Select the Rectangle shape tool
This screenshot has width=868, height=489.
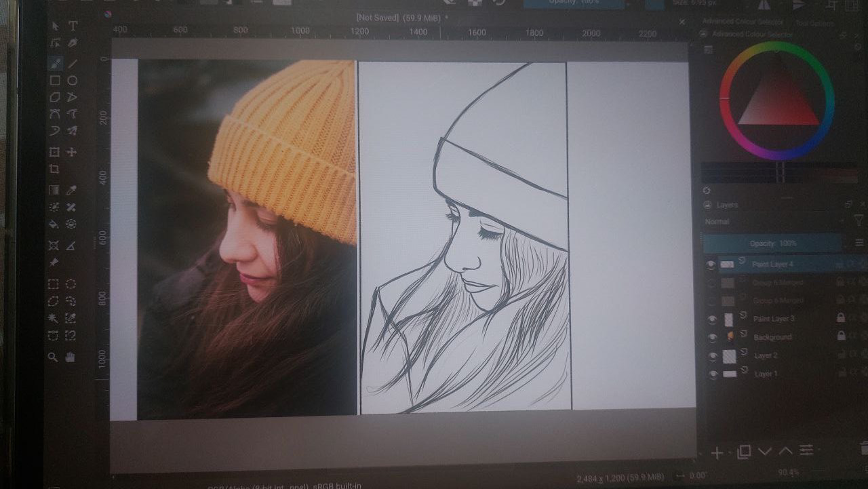click(x=55, y=80)
